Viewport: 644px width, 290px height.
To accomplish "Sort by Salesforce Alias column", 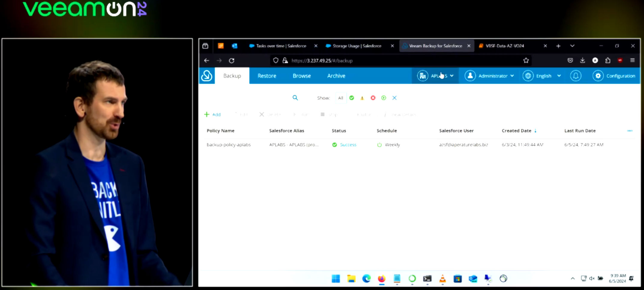I will pos(287,131).
